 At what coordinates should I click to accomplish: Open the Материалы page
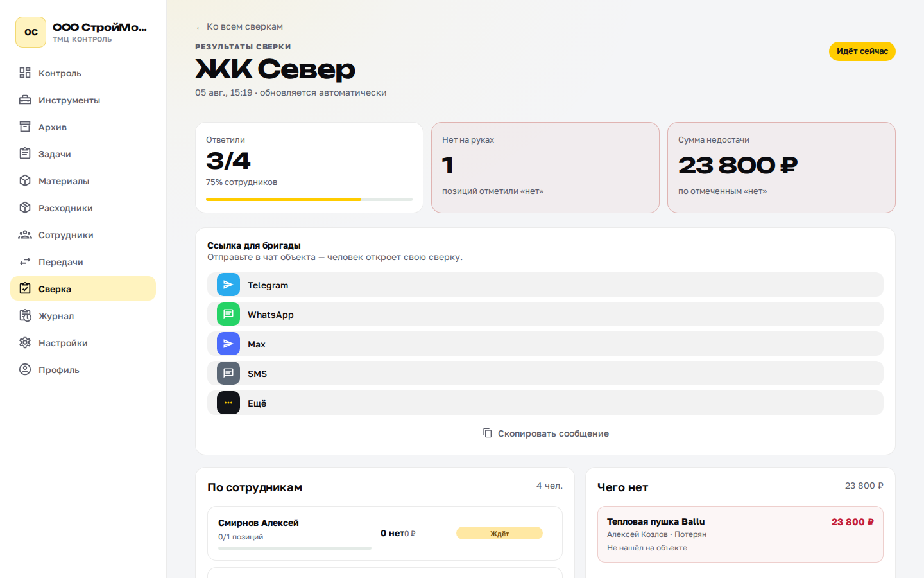tap(83, 180)
